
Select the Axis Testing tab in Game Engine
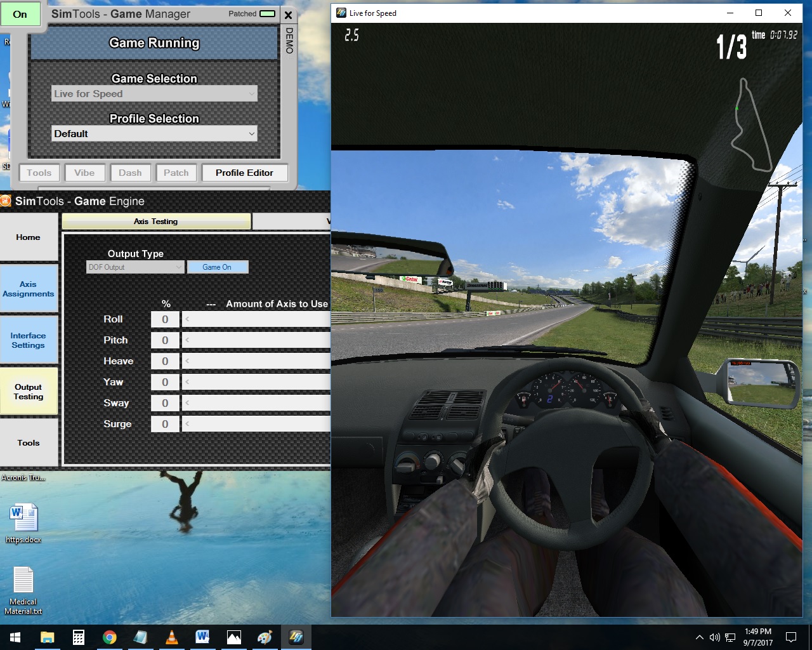pos(156,222)
